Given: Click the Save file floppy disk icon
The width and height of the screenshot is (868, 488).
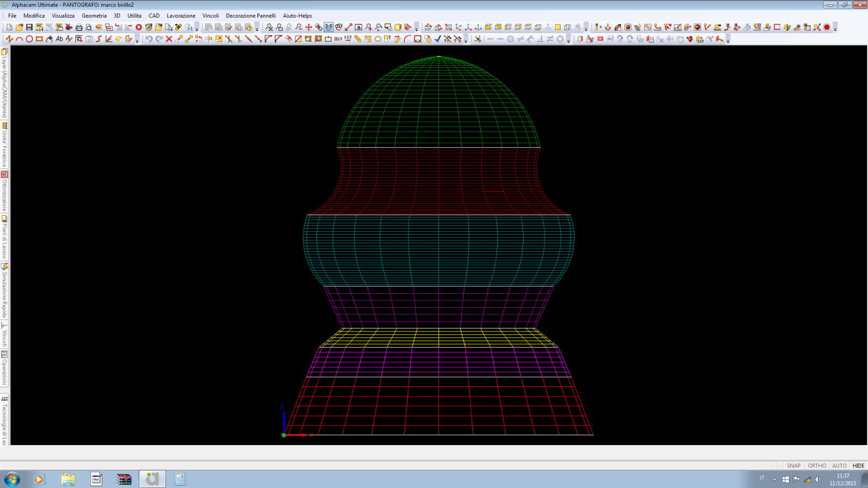Looking at the screenshot, I should tap(29, 27).
